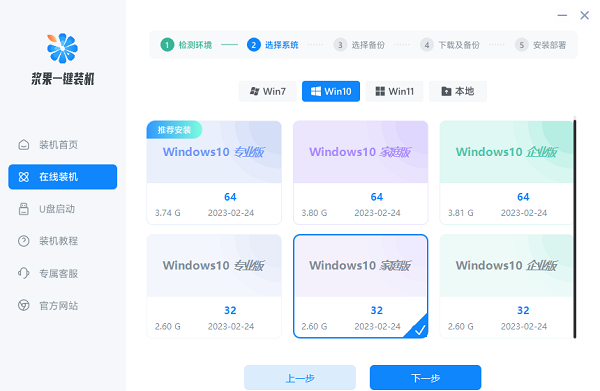The width and height of the screenshot is (600, 391).
Task: Open 专属客服 in the sidebar
Action: (63, 273)
